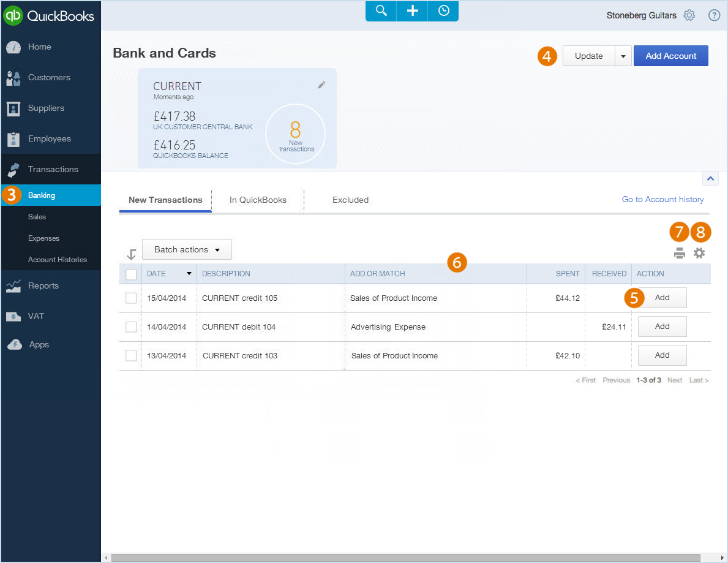Open table settings with the small gear icon

(x=699, y=252)
